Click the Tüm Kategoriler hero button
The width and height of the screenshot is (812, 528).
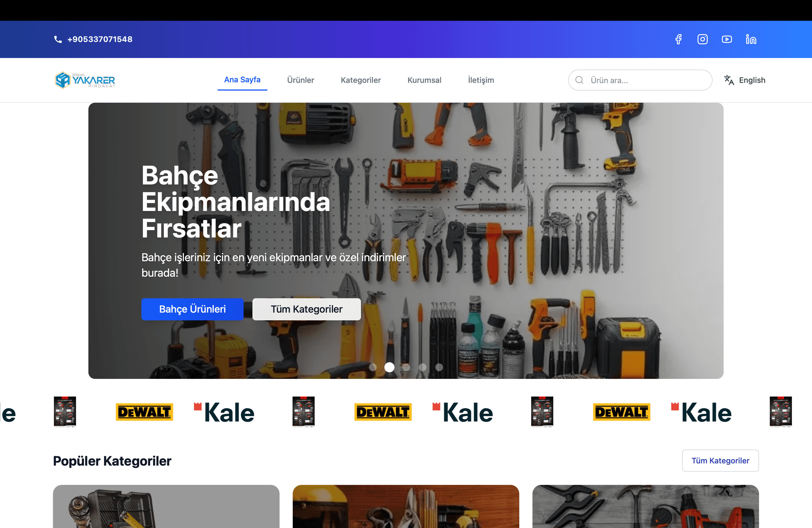pyautogui.click(x=306, y=309)
